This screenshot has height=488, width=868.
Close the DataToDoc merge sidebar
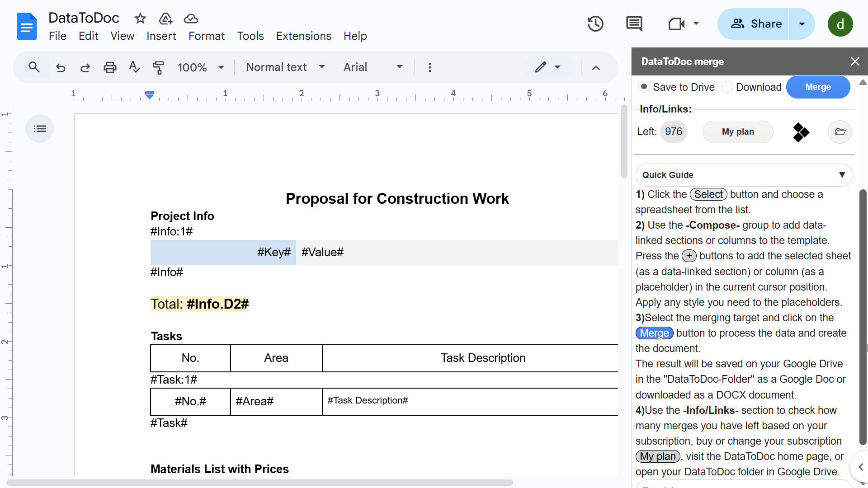pos(855,61)
